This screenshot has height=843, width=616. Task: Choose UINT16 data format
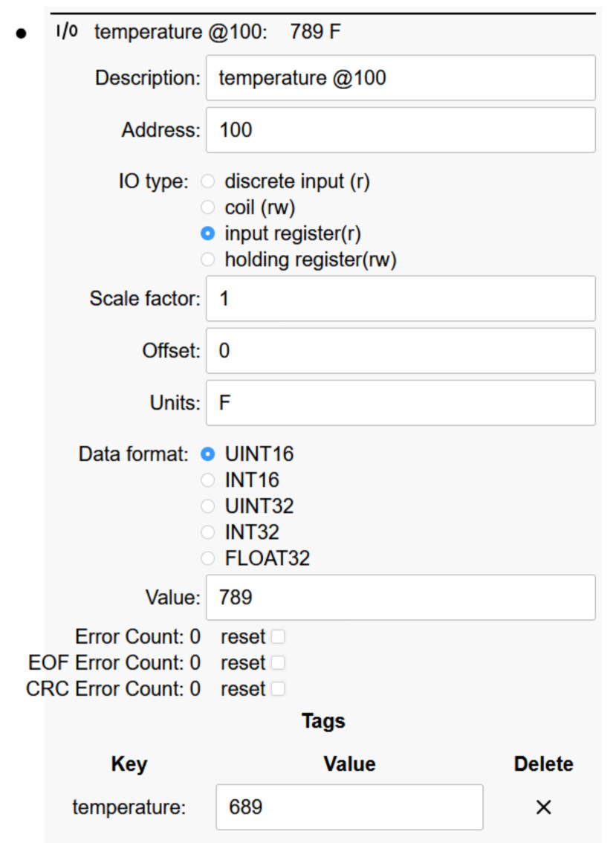click(209, 453)
